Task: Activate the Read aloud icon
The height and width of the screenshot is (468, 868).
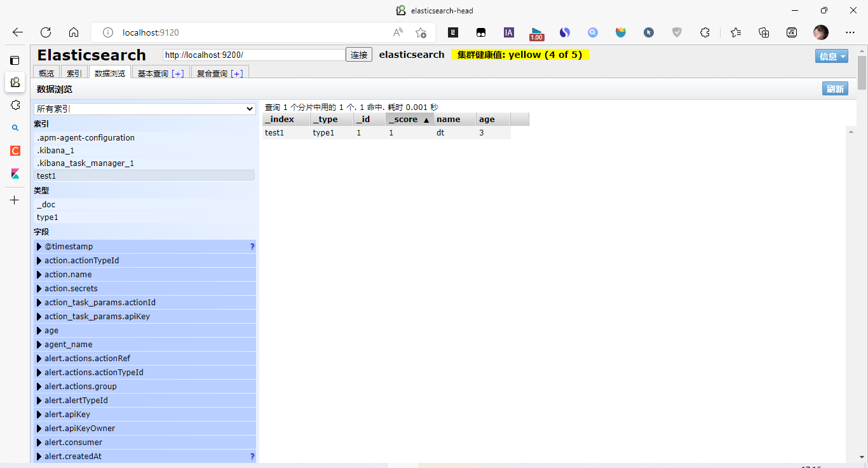Action: [x=398, y=32]
